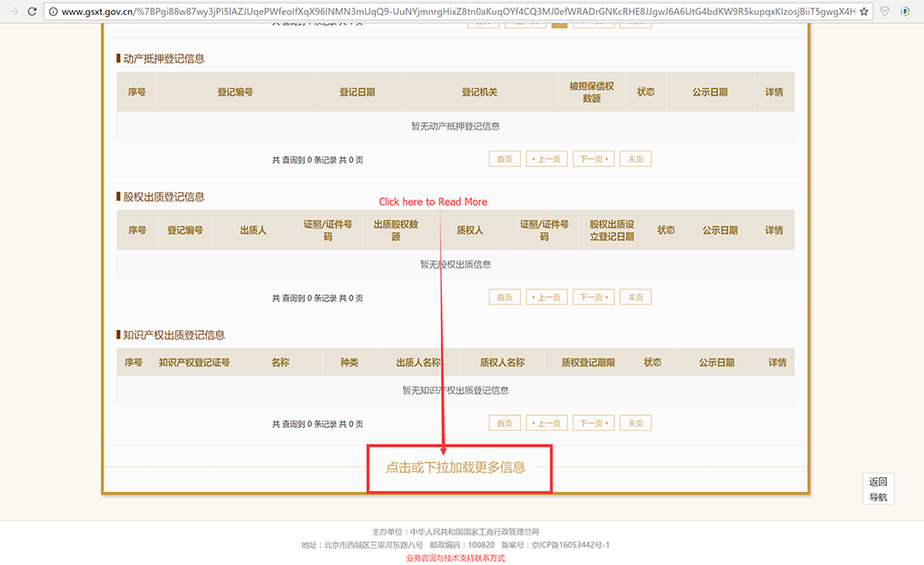Screen dimensions: 924x565
Task: Click the 质权人名称 column header
Action: tap(502, 362)
